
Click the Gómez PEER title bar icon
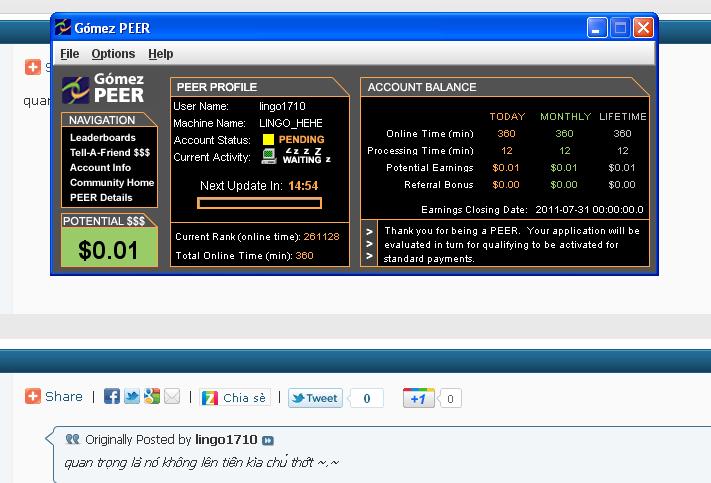tap(63, 28)
